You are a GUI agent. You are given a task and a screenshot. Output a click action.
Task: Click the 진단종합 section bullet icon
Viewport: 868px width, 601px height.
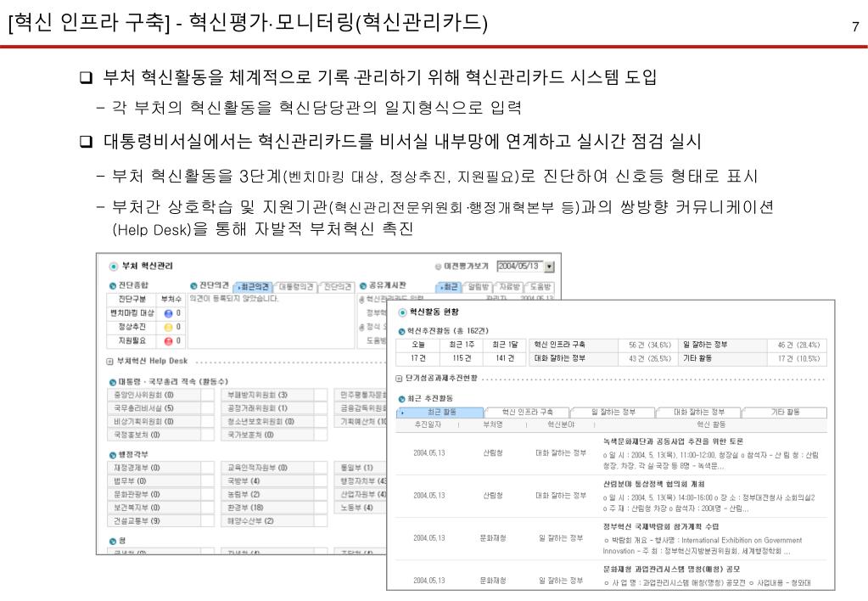[112, 286]
